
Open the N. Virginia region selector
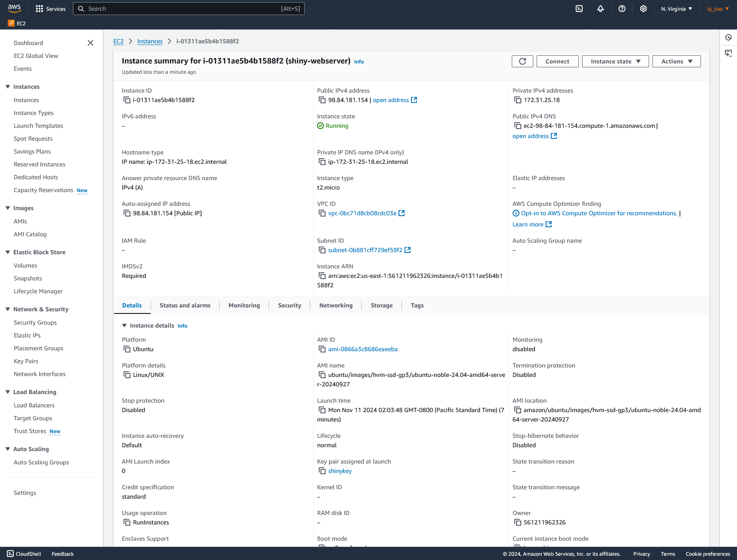(676, 9)
